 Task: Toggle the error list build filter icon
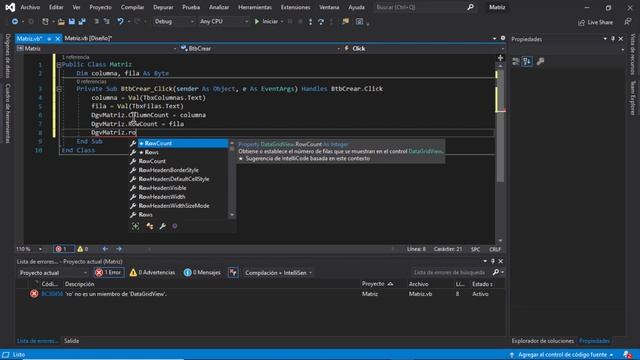[233, 273]
